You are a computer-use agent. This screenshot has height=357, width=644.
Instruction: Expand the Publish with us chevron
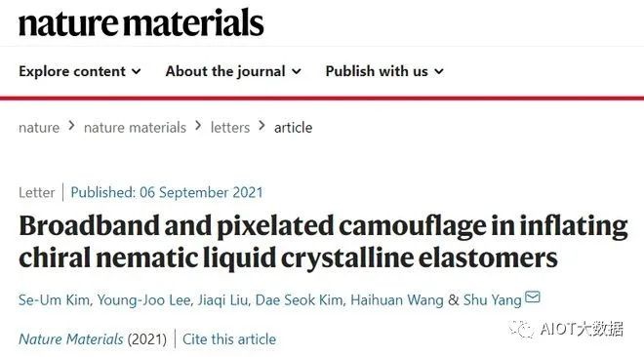(439, 72)
